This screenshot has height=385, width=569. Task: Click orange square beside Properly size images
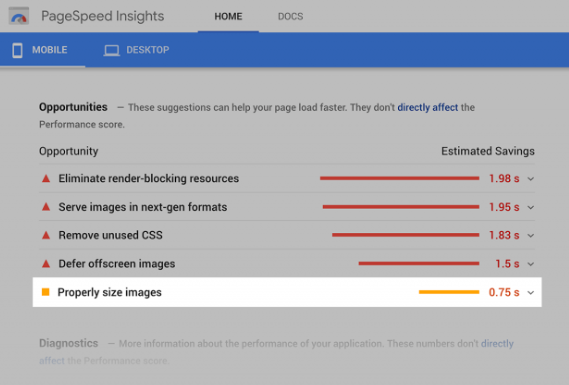click(x=45, y=292)
